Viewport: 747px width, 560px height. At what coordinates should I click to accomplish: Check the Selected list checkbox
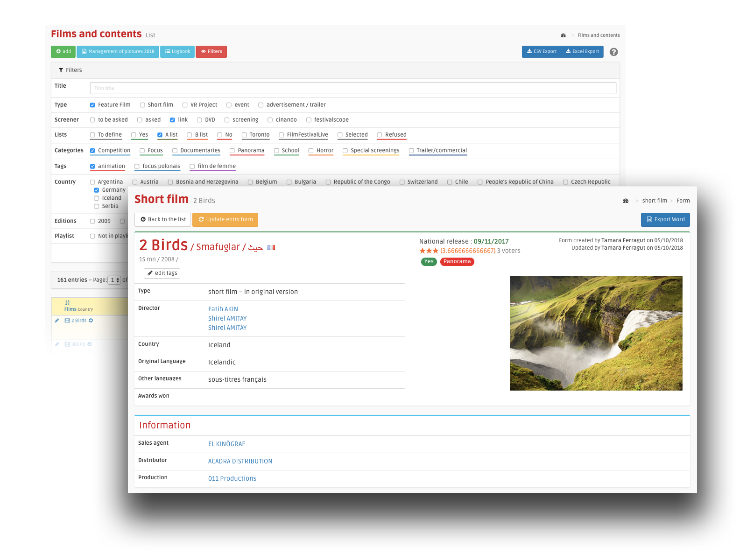click(340, 135)
